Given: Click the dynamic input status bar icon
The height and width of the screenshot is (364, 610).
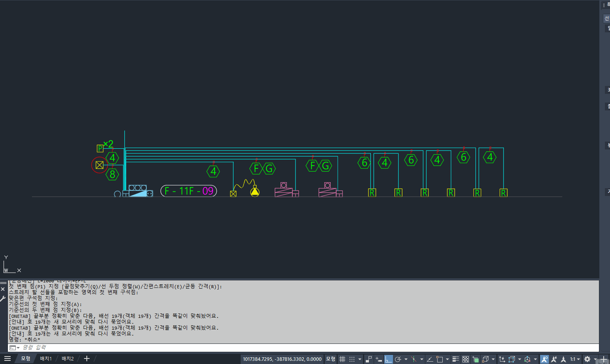Looking at the screenshot, I should [x=379, y=359].
